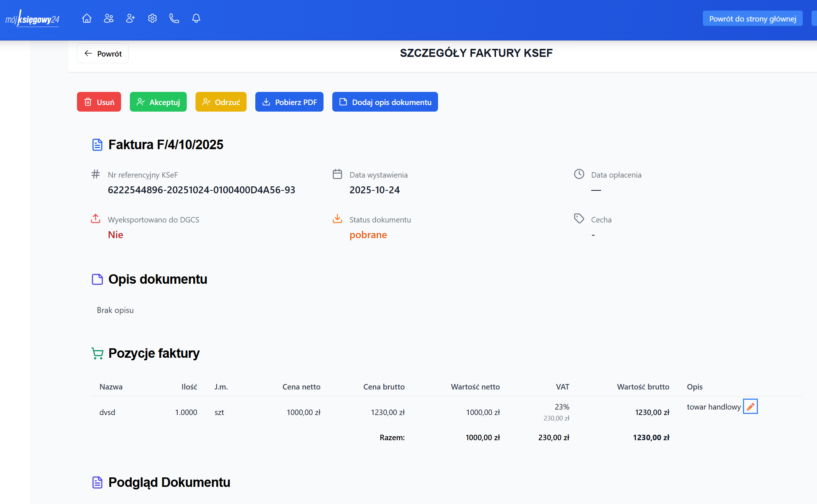Screen dimensions: 817x504
Task: Open Settings via the gear icon
Action: (152, 18)
